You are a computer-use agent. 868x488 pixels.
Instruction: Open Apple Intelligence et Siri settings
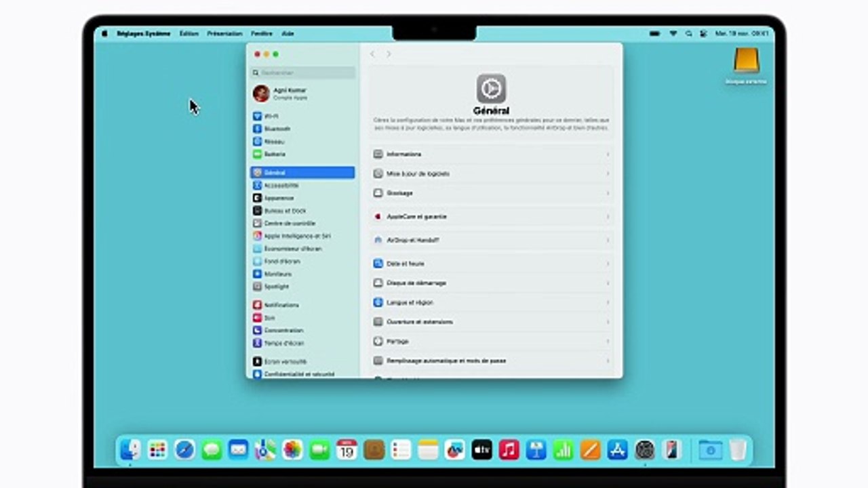(302, 236)
